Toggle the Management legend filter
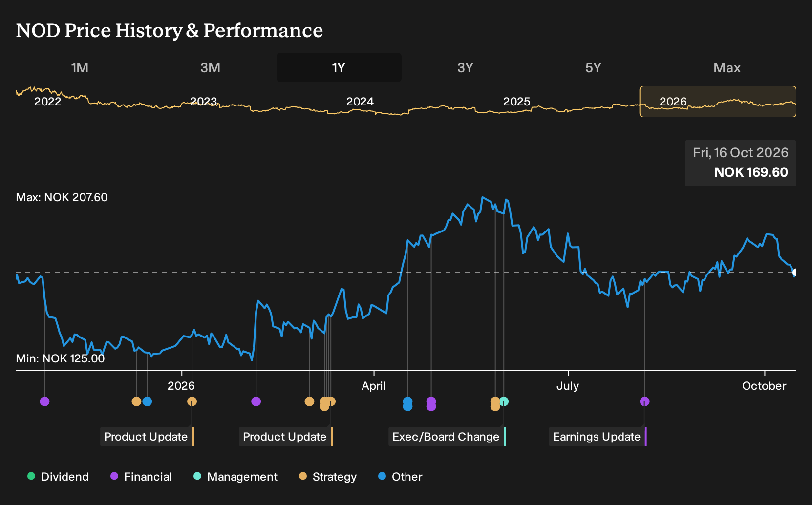812x505 pixels. coord(235,477)
